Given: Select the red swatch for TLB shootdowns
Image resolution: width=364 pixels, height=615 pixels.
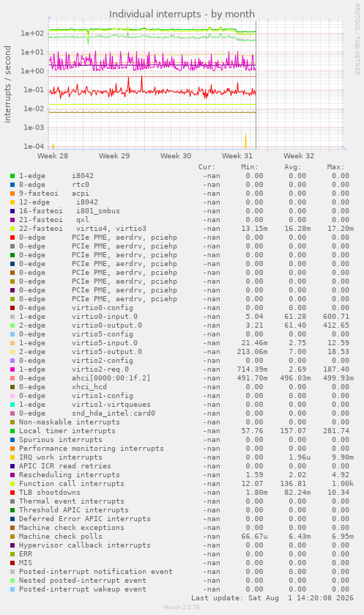Looking at the screenshot, I should point(12,493).
